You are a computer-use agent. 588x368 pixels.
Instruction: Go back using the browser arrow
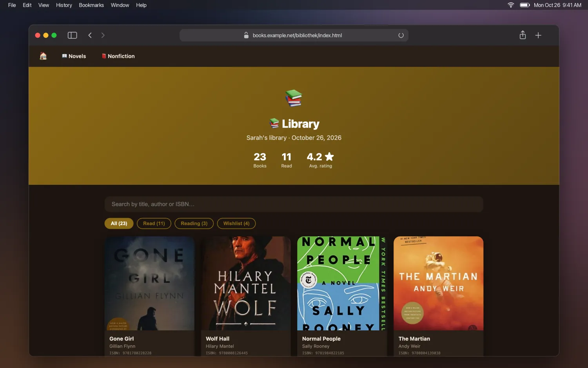tap(90, 35)
